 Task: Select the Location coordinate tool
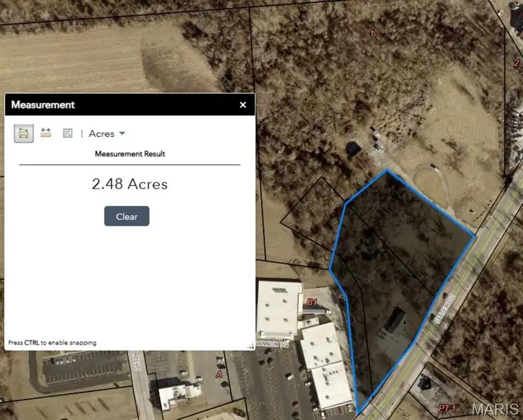coord(68,133)
